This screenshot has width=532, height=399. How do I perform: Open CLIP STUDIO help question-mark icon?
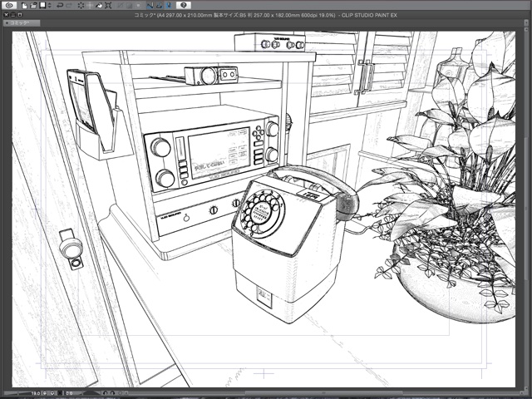pos(184,5)
